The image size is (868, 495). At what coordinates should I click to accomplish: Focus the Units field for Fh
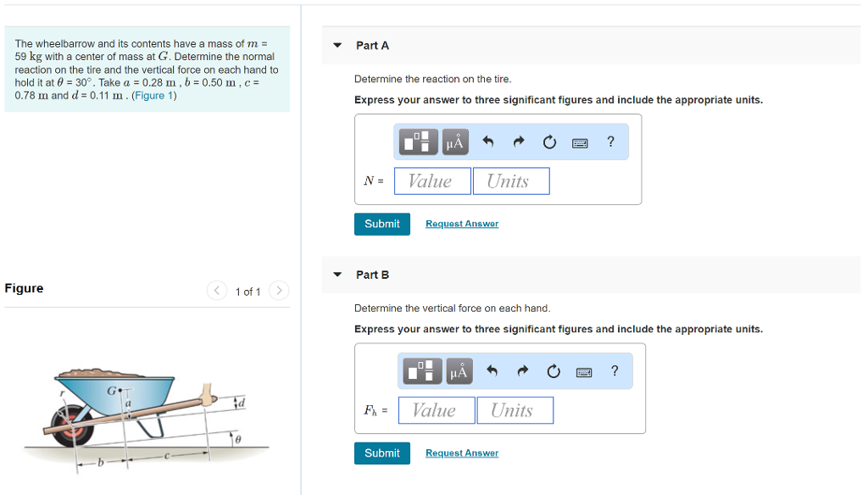coord(515,410)
